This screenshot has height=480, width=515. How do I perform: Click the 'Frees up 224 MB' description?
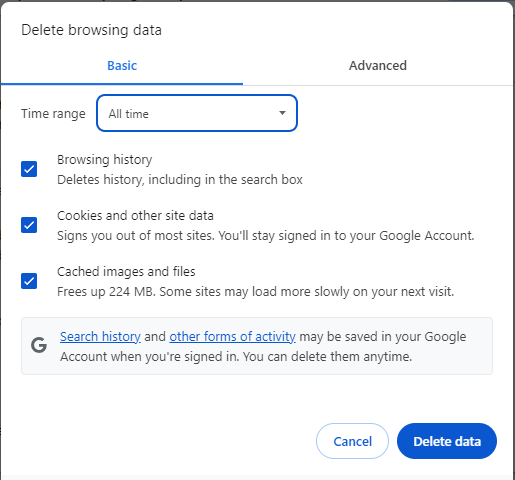pos(256,292)
